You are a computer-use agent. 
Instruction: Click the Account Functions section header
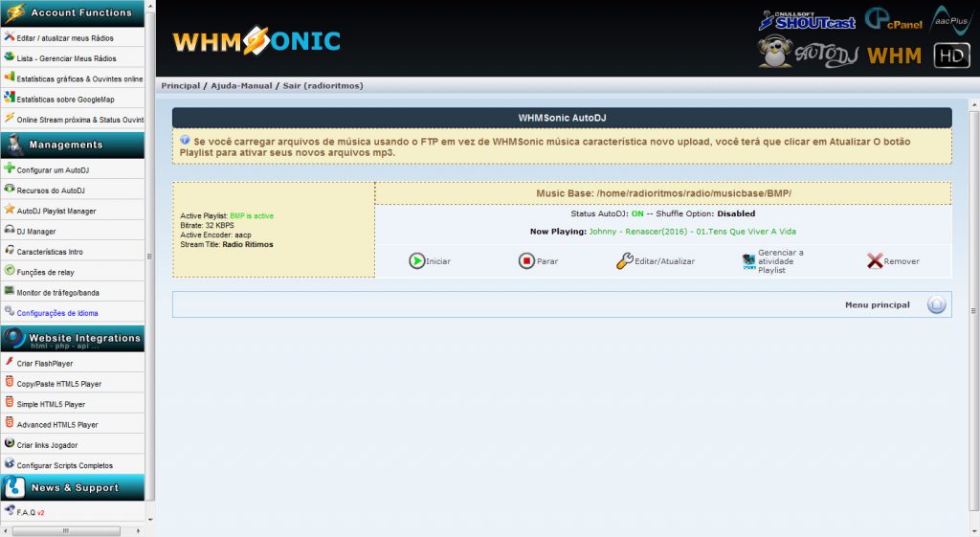pyautogui.click(x=73, y=13)
